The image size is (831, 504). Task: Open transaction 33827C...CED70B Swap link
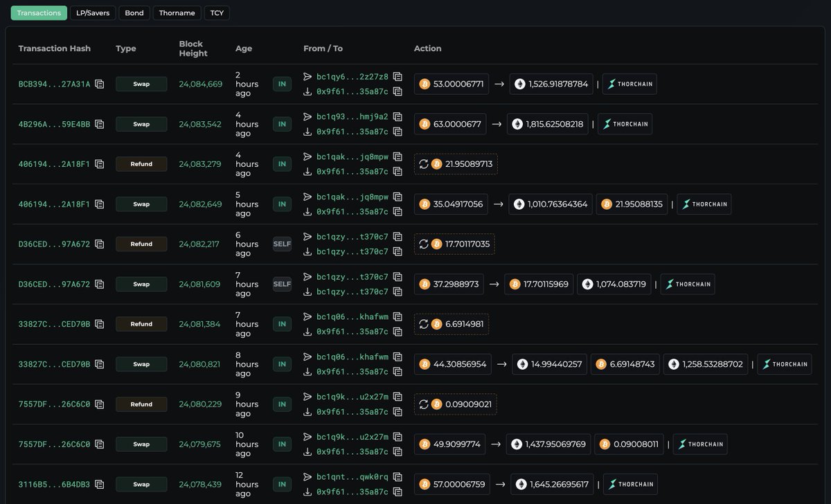pyautogui.click(x=54, y=364)
